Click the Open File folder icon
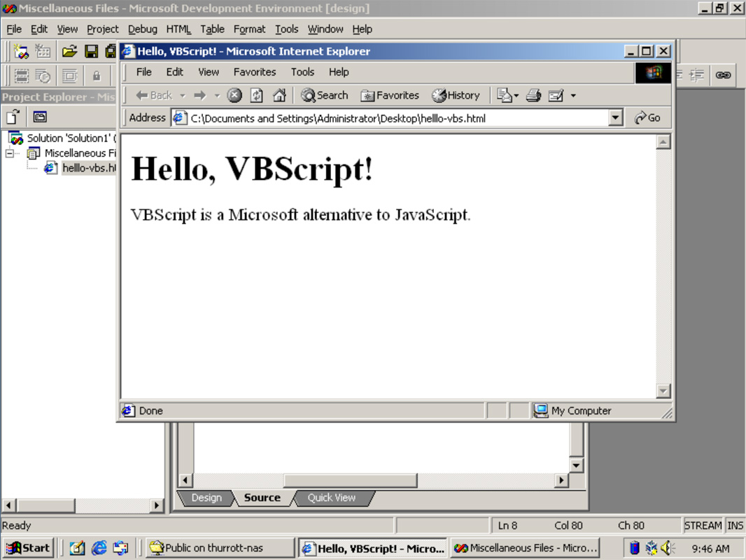Viewport: 746px width, 560px height. 69,51
